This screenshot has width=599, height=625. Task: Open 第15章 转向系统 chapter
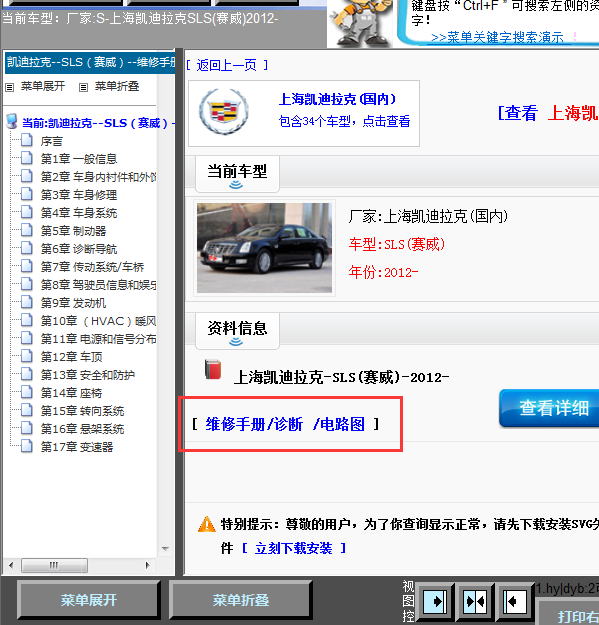(x=82, y=411)
